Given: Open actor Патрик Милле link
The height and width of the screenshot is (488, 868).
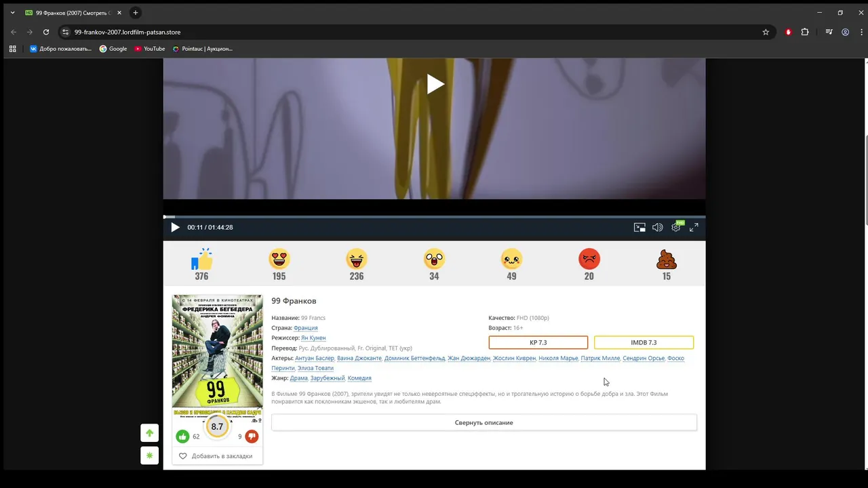Looking at the screenshot, I should (600, 359).
